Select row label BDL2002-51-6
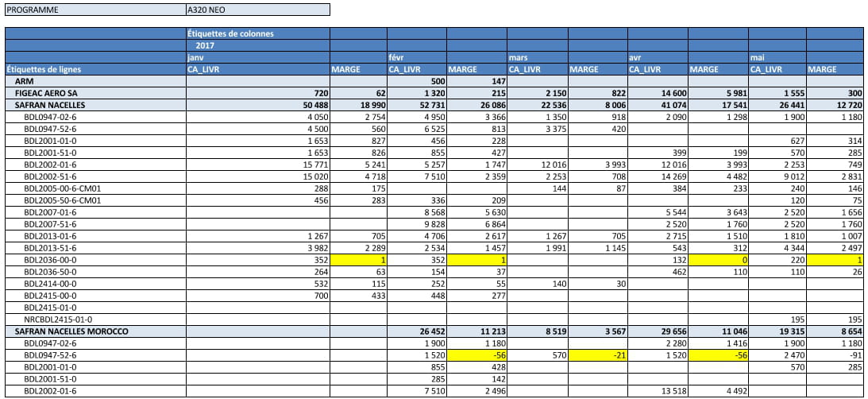868x399 pixels. 96,176
